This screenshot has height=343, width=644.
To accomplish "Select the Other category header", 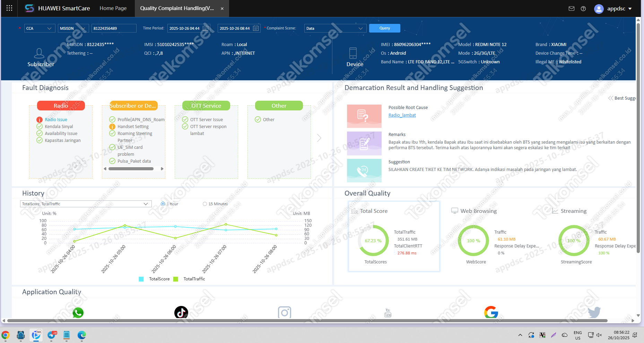I will coord(279,106).
